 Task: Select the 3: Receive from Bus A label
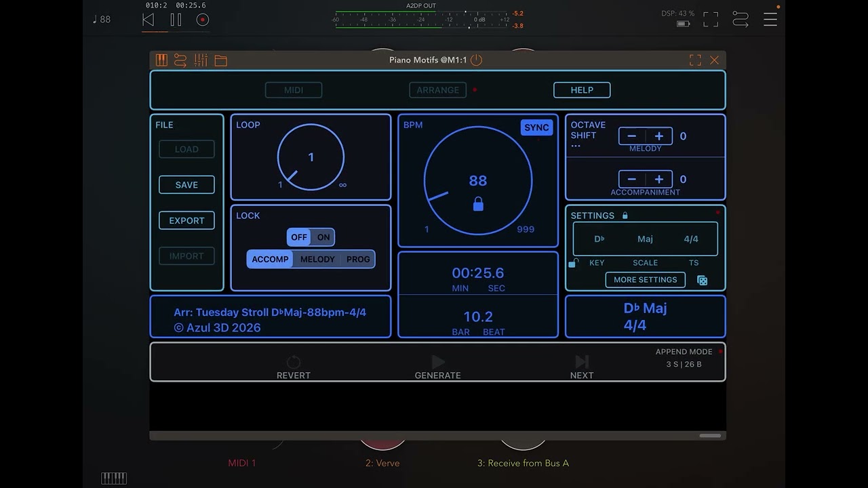523,463
